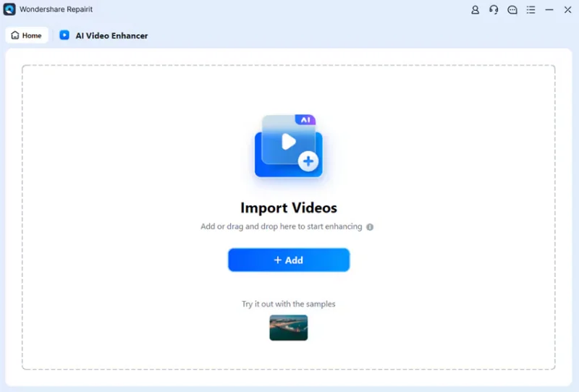
Task: Click the info icon beside drag-and-drop hint
Action: click(370, 227)
